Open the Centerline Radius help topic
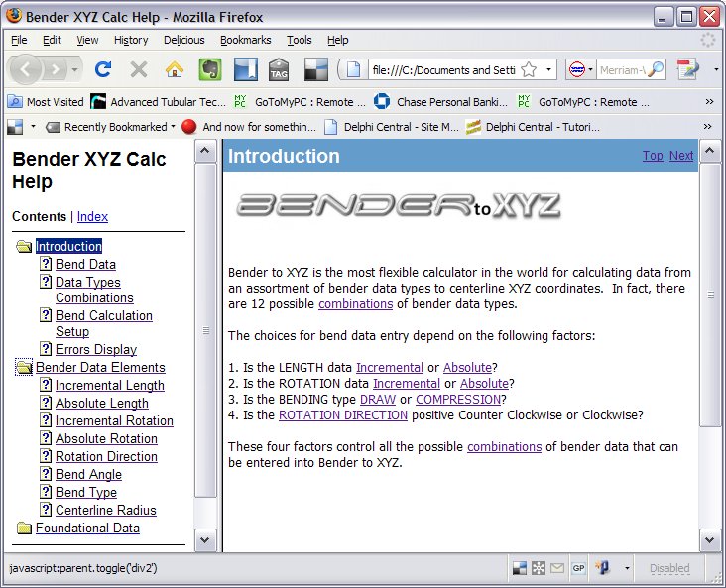 [105, 511]
